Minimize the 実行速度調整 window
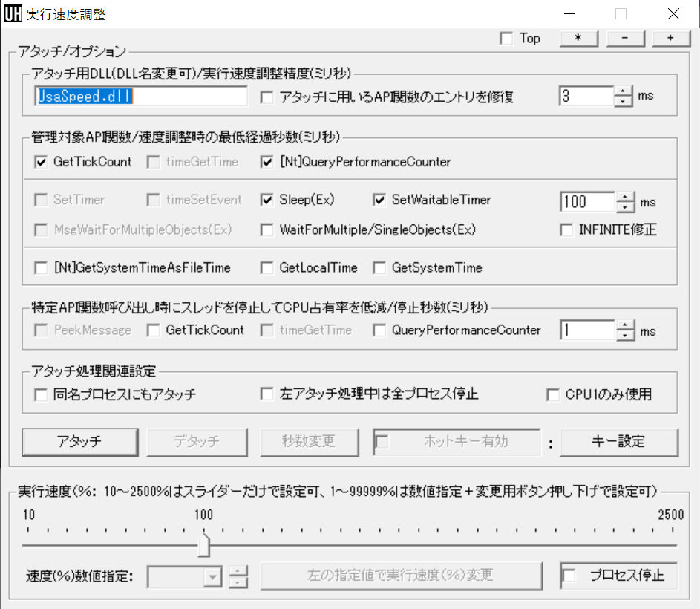Screen dimensions: 700x609 pos(569,14)
